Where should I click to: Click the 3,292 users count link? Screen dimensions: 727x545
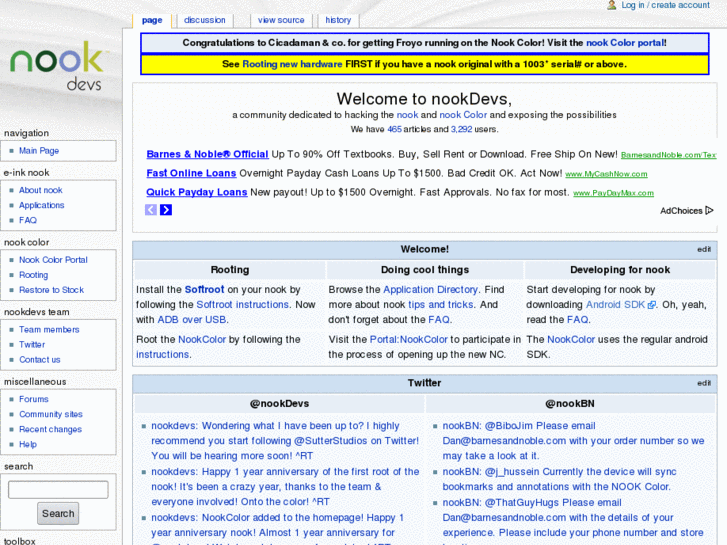(461, 129)
